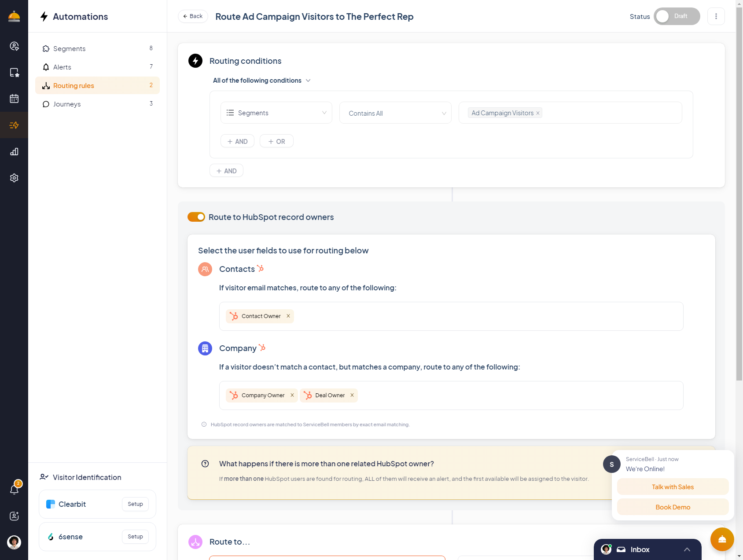This screenshot has width=743, height=560.
Task: Click Book Demo in chat popup
Action: (673, 507)
